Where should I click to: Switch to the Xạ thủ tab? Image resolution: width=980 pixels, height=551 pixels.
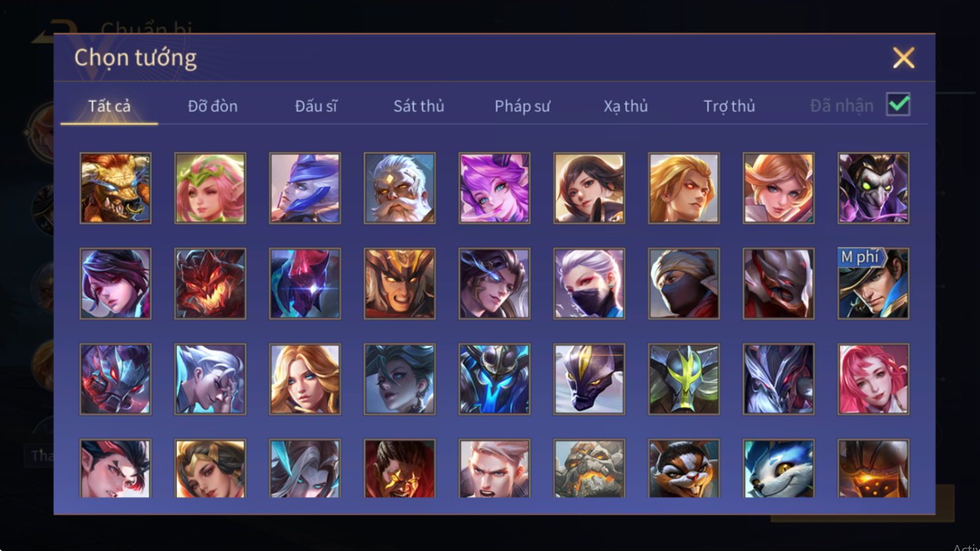(625, 106)
